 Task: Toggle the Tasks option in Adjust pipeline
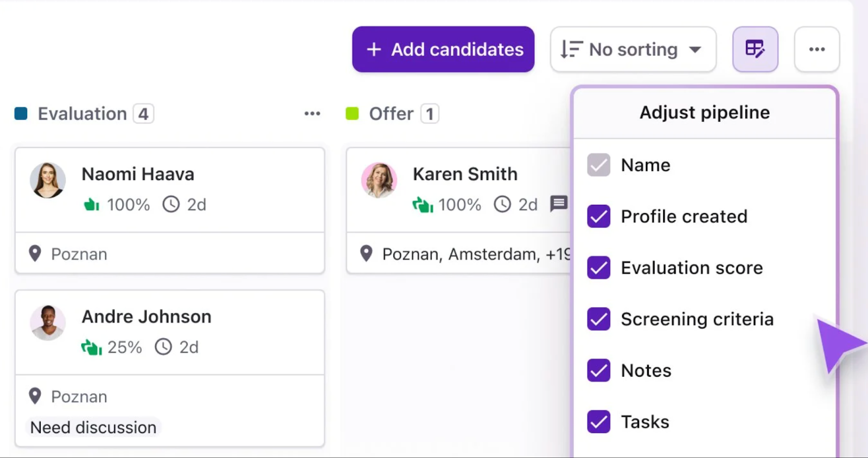[x=598, y=422]
